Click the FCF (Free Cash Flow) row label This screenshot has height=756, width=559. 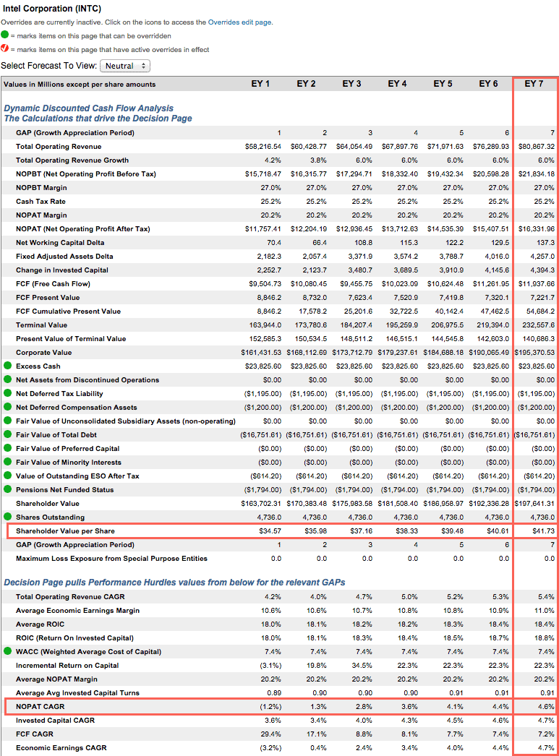(x=53, y=284)
